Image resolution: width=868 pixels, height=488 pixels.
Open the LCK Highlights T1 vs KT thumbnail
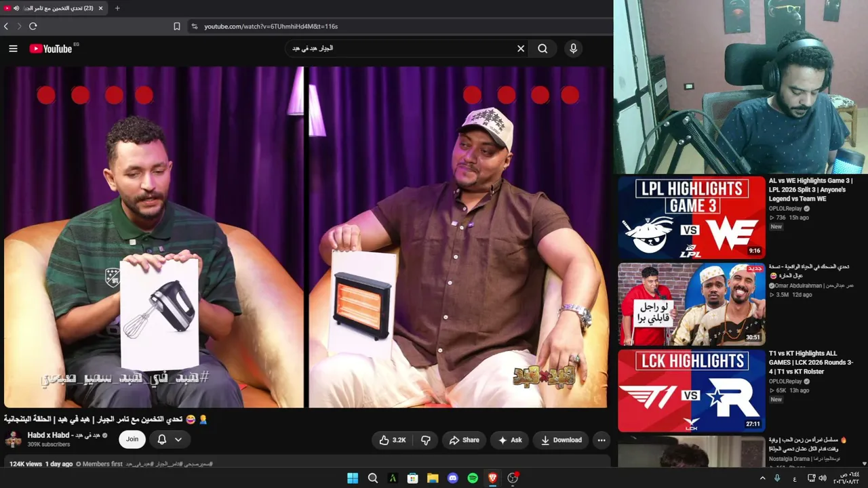click(x=691, y=390)
